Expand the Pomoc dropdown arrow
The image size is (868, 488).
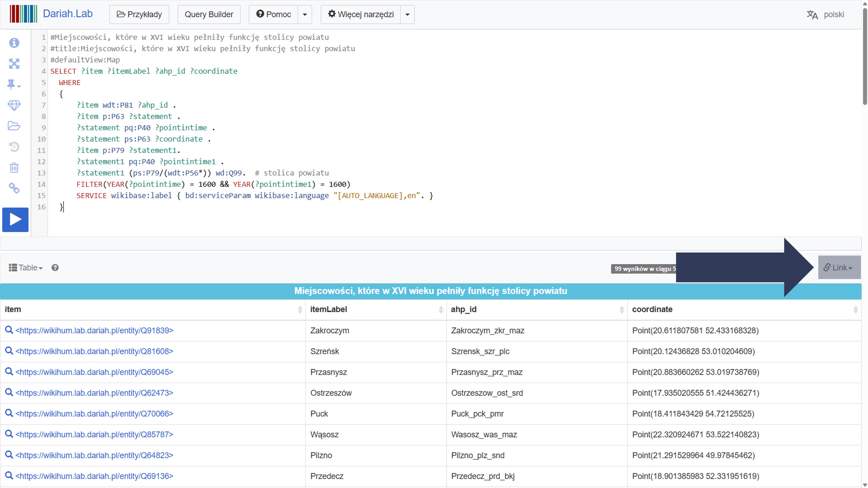coord(305,14)
